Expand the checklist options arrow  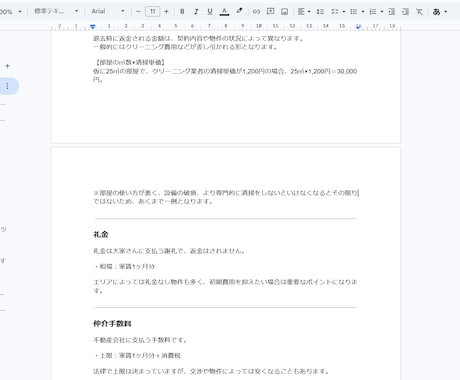[x=344, y=12]
